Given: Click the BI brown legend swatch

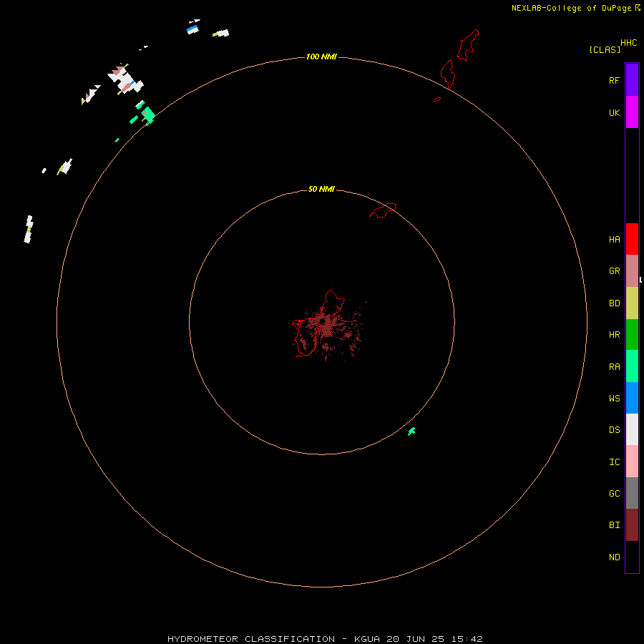Looking at the screenshot, I should click(632, 525).
